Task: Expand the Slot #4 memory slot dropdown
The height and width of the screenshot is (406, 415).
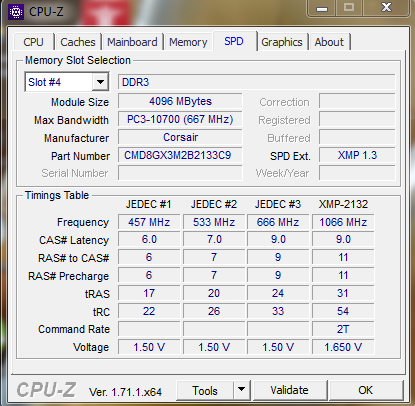Action: click(100, 82)
